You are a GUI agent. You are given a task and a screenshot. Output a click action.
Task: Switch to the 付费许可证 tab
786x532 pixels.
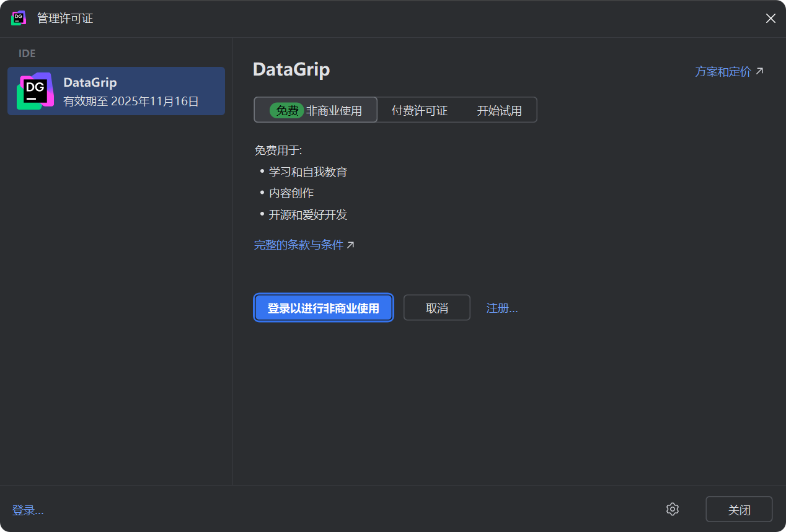[420, 111]
